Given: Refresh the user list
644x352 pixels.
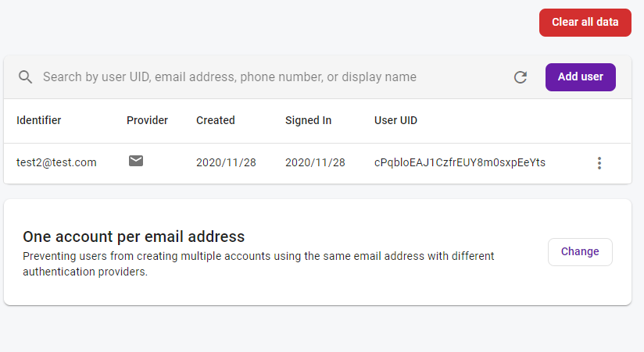Looking at the screenshot, I should [x=521, y=77].
